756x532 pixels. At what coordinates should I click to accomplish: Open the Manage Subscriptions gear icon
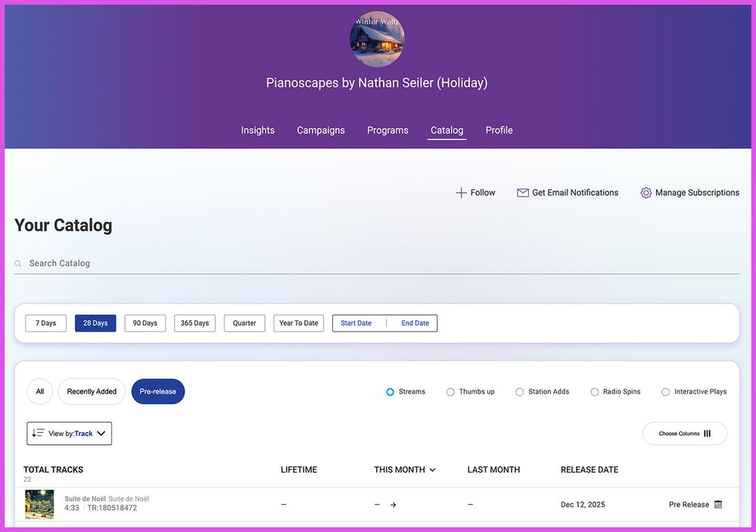point(646,193)
